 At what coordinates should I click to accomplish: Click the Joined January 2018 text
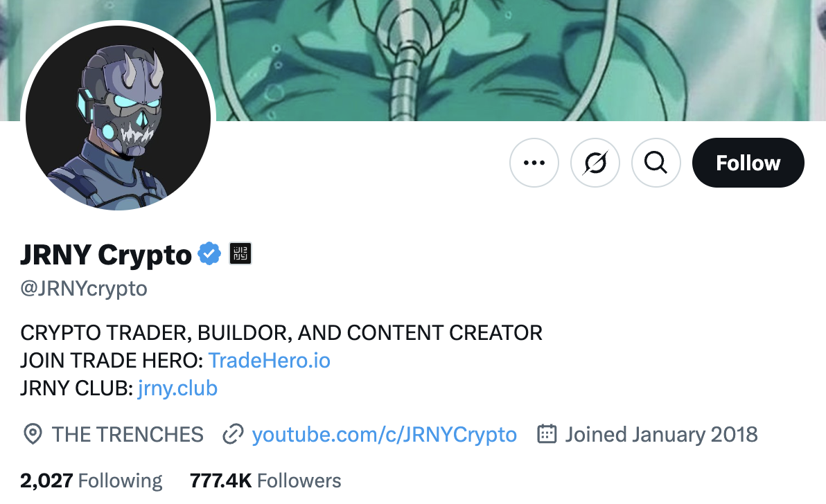(661, 435)
